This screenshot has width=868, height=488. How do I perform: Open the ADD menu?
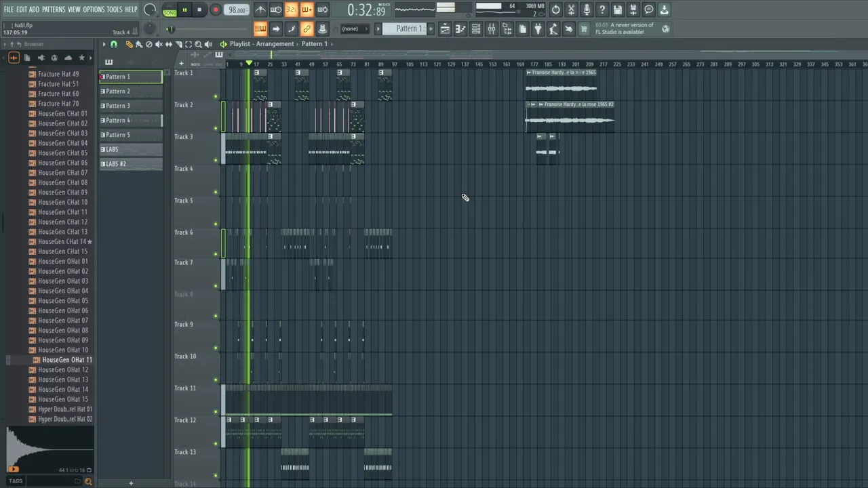[x=34, y=9]
